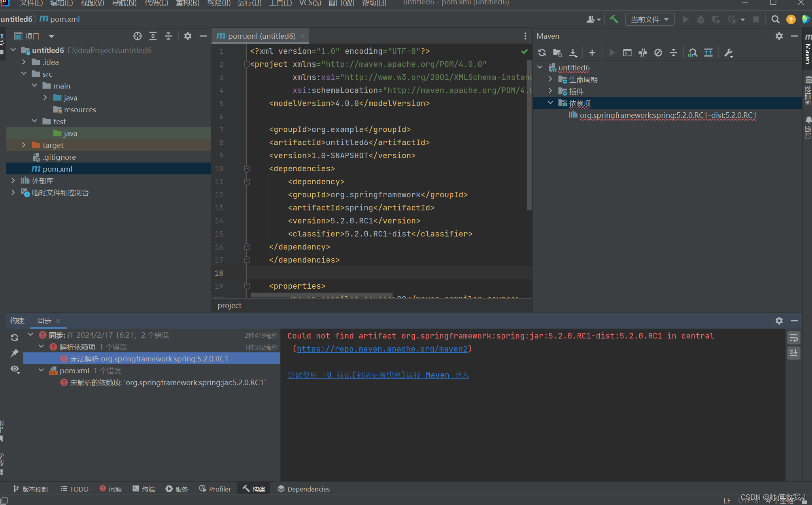Screen dimensions: 812x505
Task: Select the 未解析的依赖项 error entry
Action: coord(168,382)
